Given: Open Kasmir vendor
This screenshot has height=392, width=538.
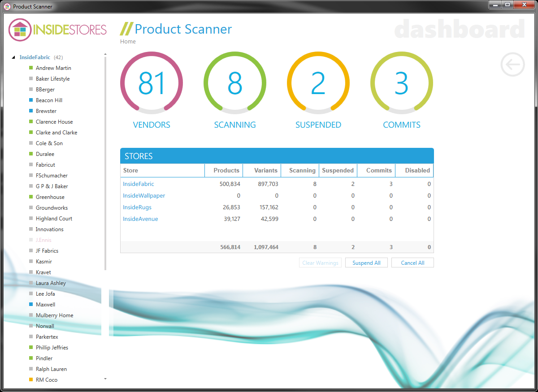Looking at the screenshot, I should (44, 262).
